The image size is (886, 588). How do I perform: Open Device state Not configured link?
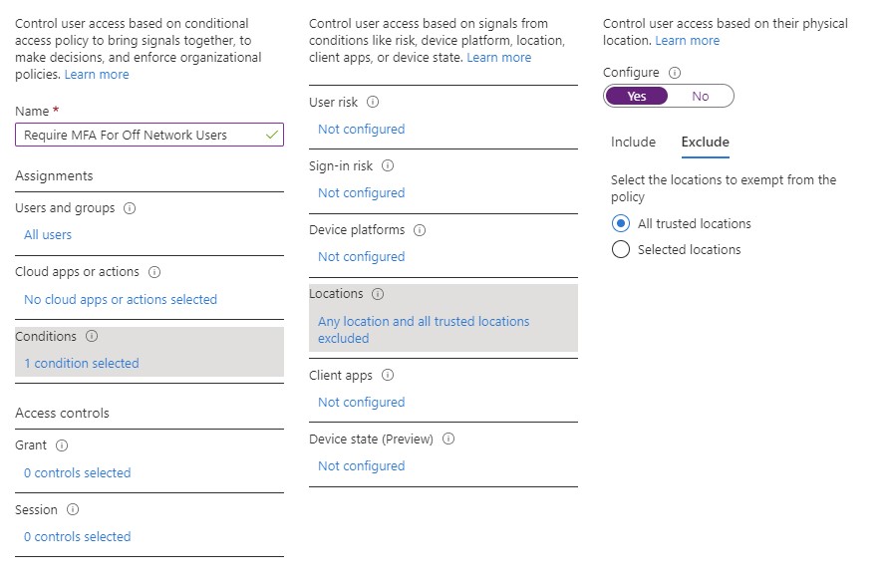coord(362,466)
